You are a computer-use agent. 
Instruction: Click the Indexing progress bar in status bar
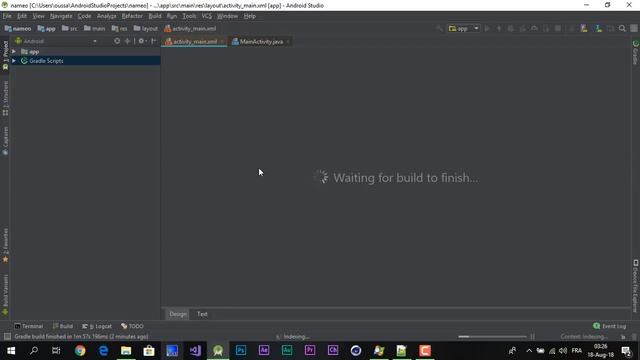point(492,337)
